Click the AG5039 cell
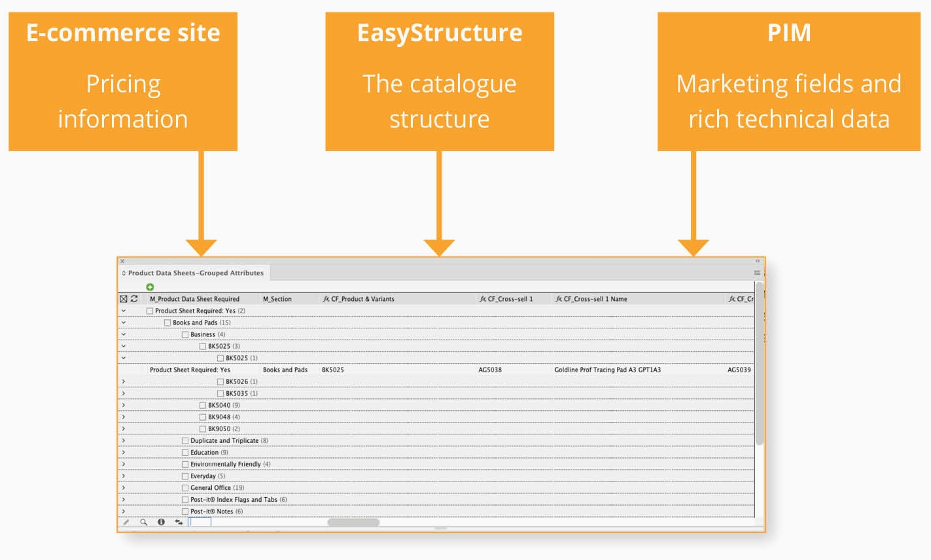The width and height of the screenshot is (931, 560). [x=739, y=370]
